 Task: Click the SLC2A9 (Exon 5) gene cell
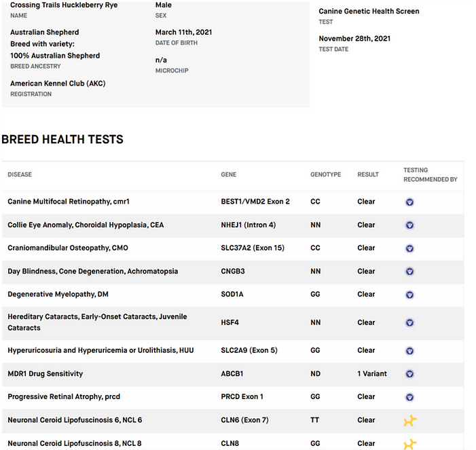(x=249, y=350)
